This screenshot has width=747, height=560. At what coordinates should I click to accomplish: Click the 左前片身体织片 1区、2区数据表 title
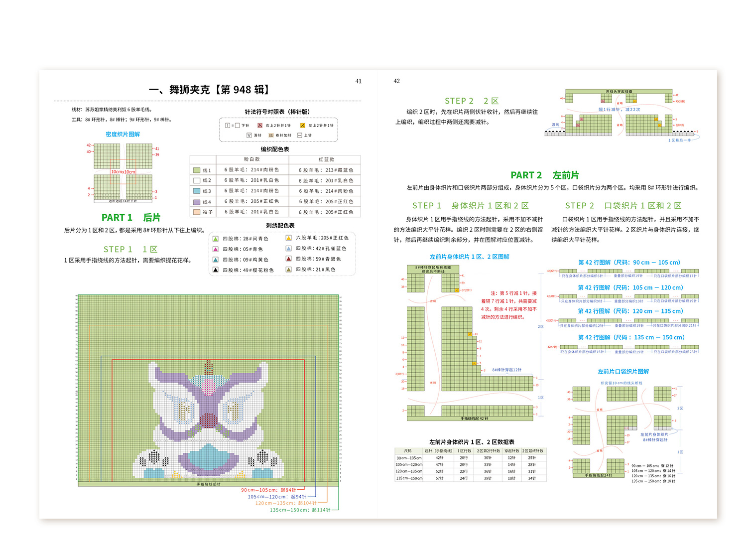472,442
